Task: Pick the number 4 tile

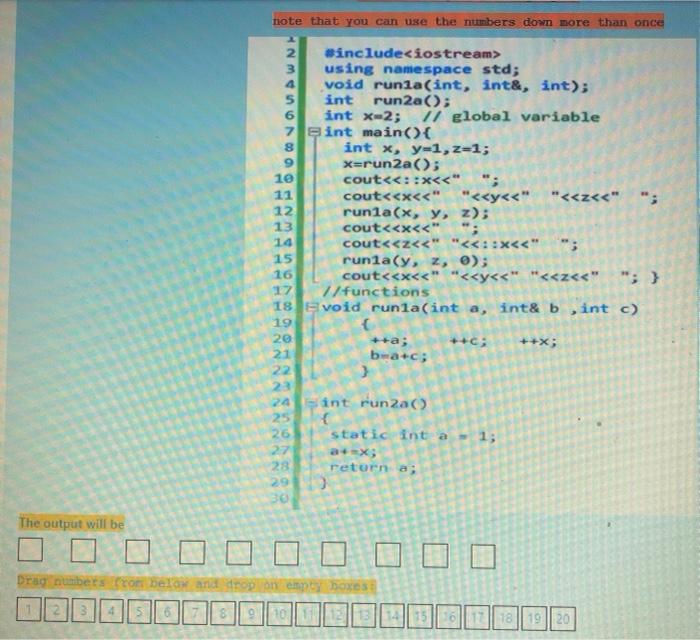Action: point(112,611)
